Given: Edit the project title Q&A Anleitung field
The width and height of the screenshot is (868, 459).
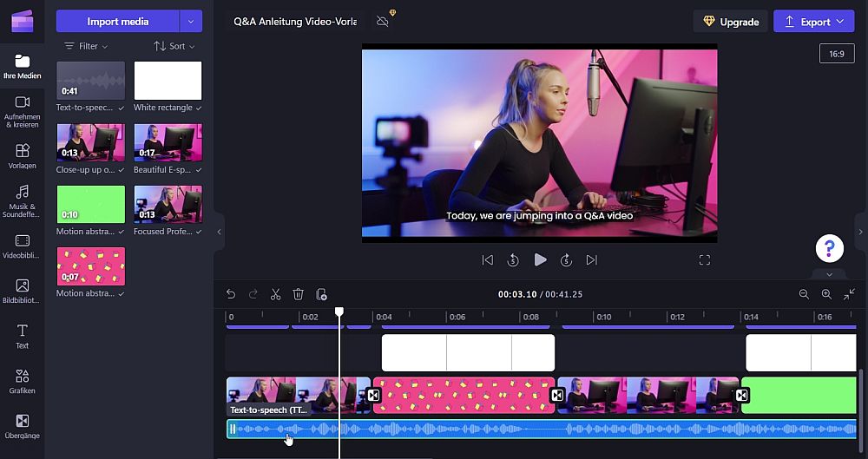Looking at the screenshot, I should (x=295, y=22).
